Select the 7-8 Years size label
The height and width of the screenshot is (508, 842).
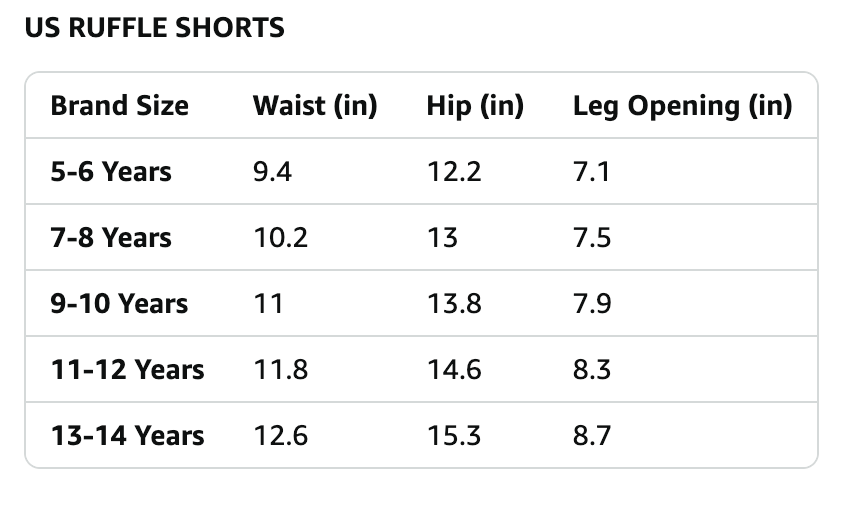(111, 237)
